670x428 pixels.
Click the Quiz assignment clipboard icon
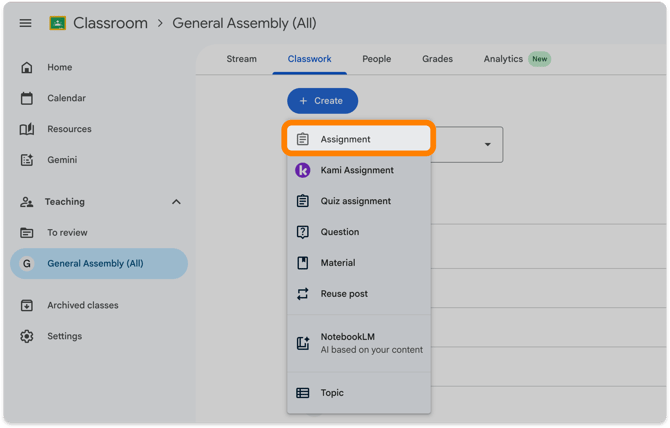coord(303,201)
